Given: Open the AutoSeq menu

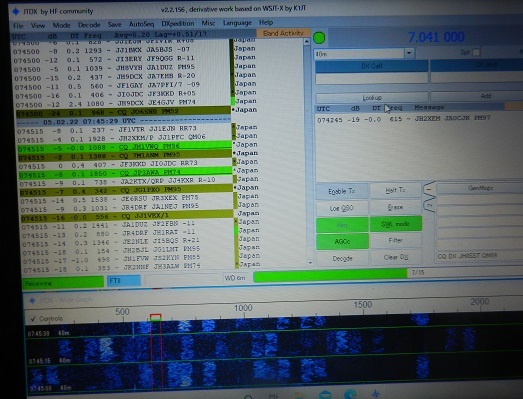Looking at the screenshot, I should click(x=141, y=24).
